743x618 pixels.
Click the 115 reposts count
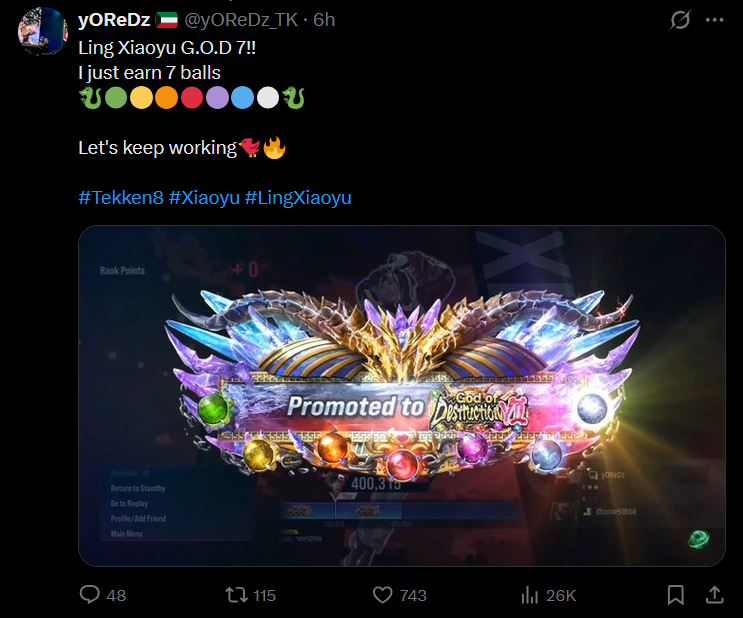tap(264, 595)
